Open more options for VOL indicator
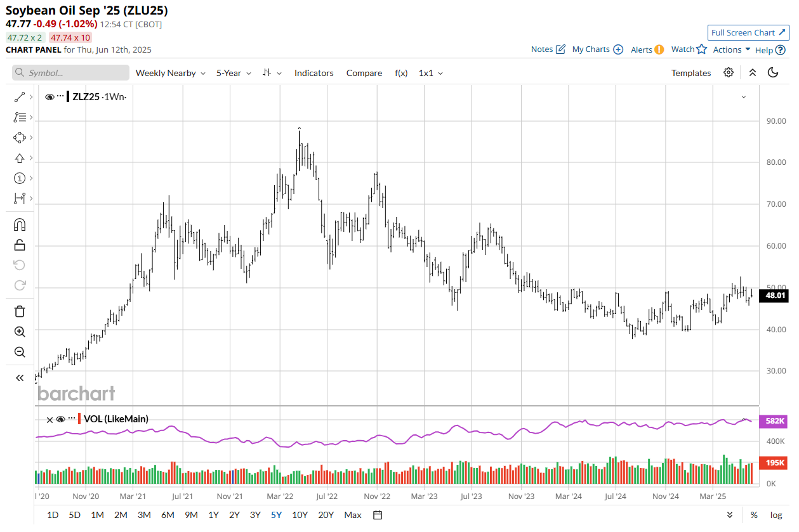 pyautogui.click(x=72, y=419)
